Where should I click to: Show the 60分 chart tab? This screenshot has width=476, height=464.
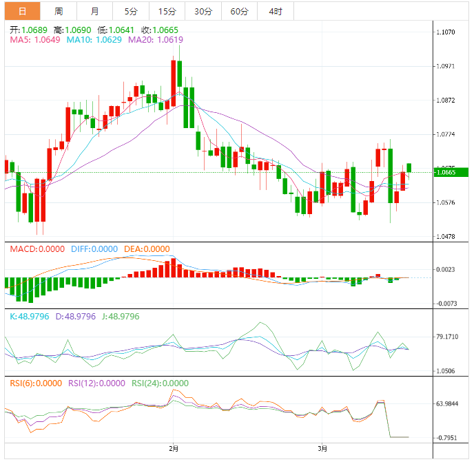point(240,11)
